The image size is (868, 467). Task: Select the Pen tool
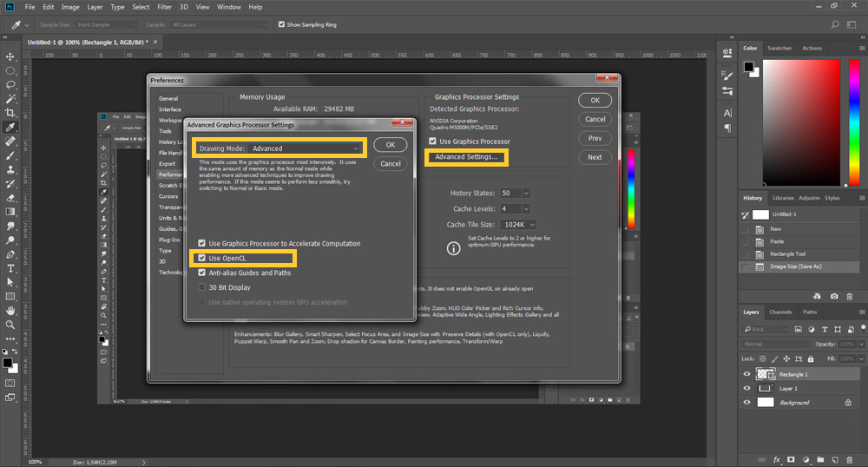(10, 254)
